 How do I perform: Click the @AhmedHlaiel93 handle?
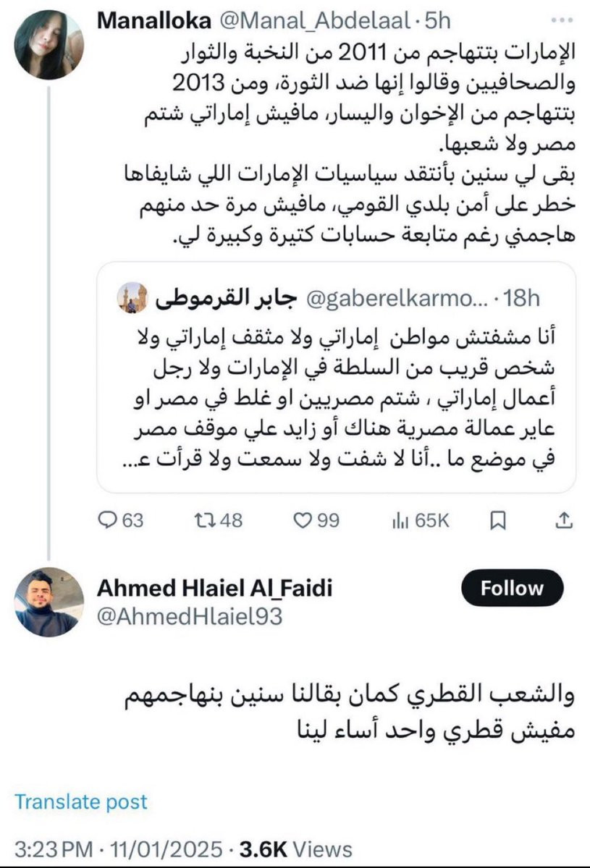pyautogui.click(x=190, y=617)
